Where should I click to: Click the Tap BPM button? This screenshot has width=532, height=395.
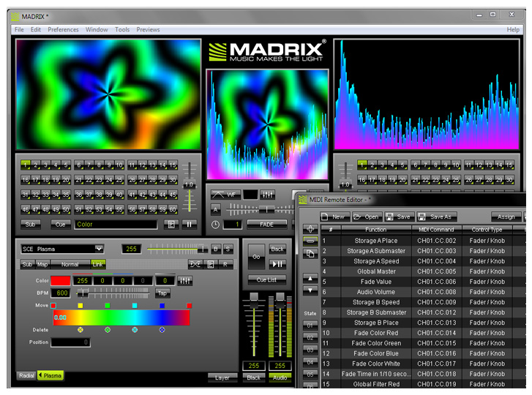point(162,293)
